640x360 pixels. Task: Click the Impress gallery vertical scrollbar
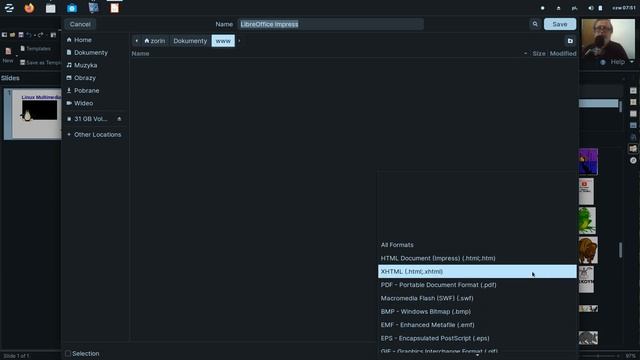pyautogui.click(x=620, y=250)
